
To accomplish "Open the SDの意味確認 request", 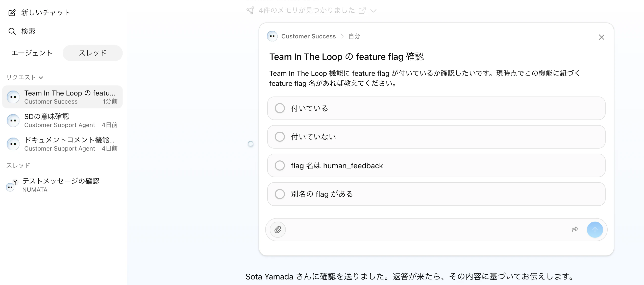I will [62, 121].
